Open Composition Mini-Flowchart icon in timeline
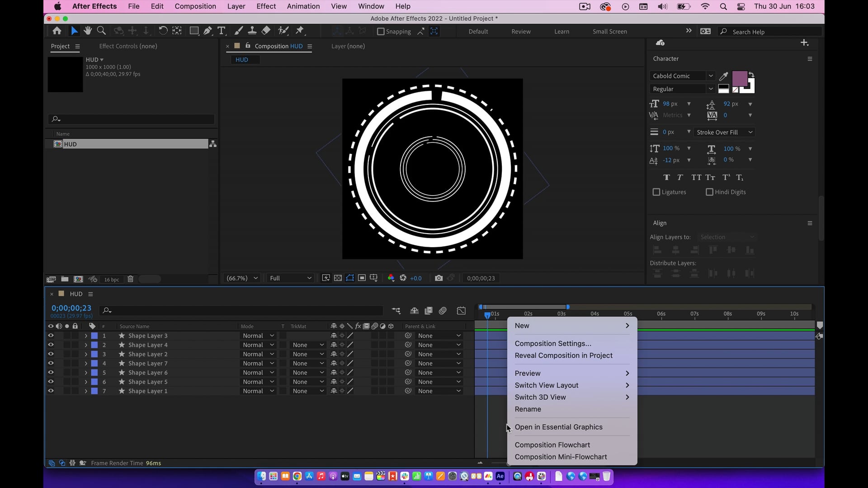 pos(396,310)
